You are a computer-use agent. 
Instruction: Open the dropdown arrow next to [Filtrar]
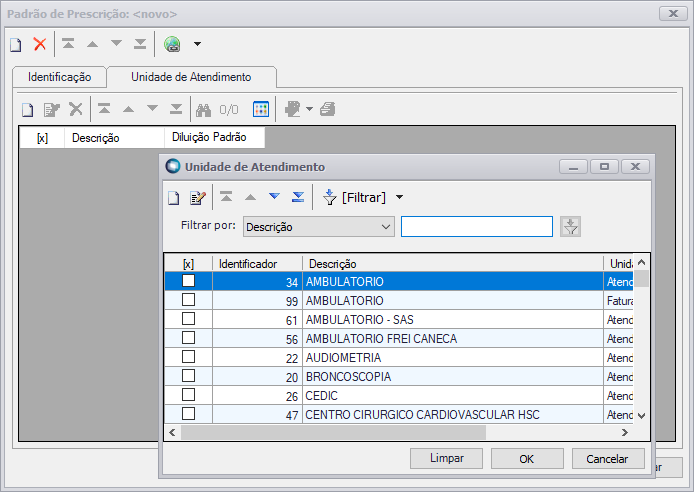399,197
